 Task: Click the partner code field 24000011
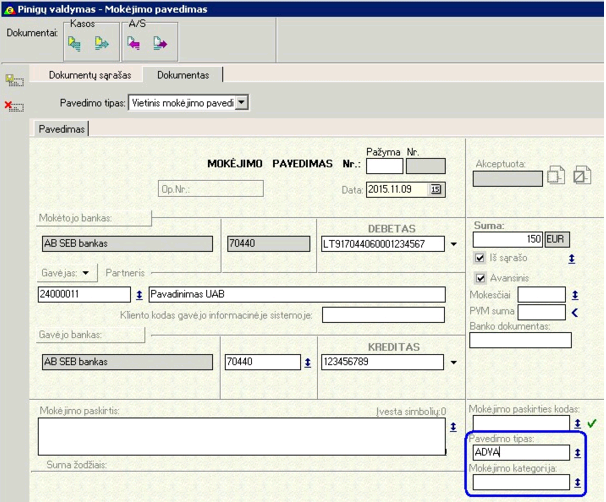[84, 294]
